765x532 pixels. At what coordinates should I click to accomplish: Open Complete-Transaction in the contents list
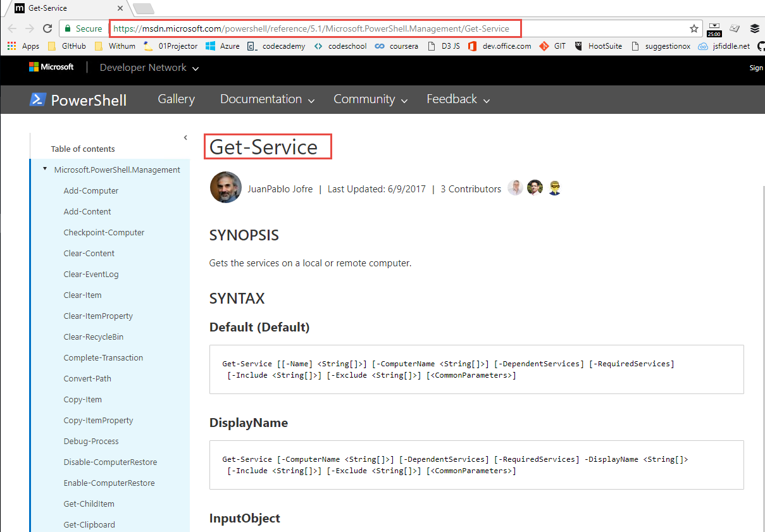tap(103, 357)
